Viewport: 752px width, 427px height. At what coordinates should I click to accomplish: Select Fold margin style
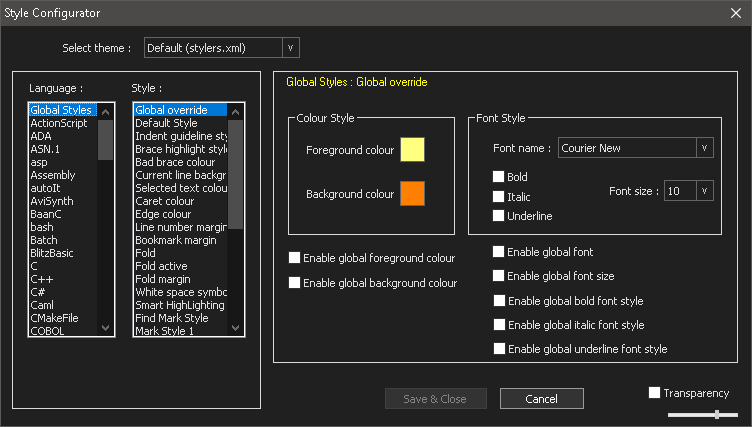pos(180,279)
